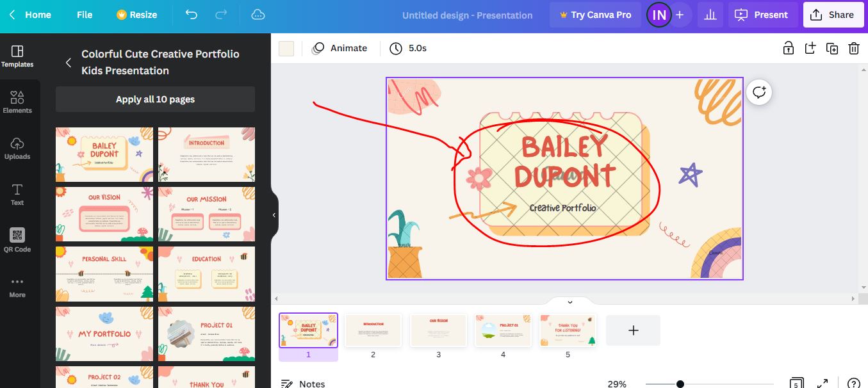Open the Elements panel
This screenshot has width=868, height=388.
(x=17, y=101)
